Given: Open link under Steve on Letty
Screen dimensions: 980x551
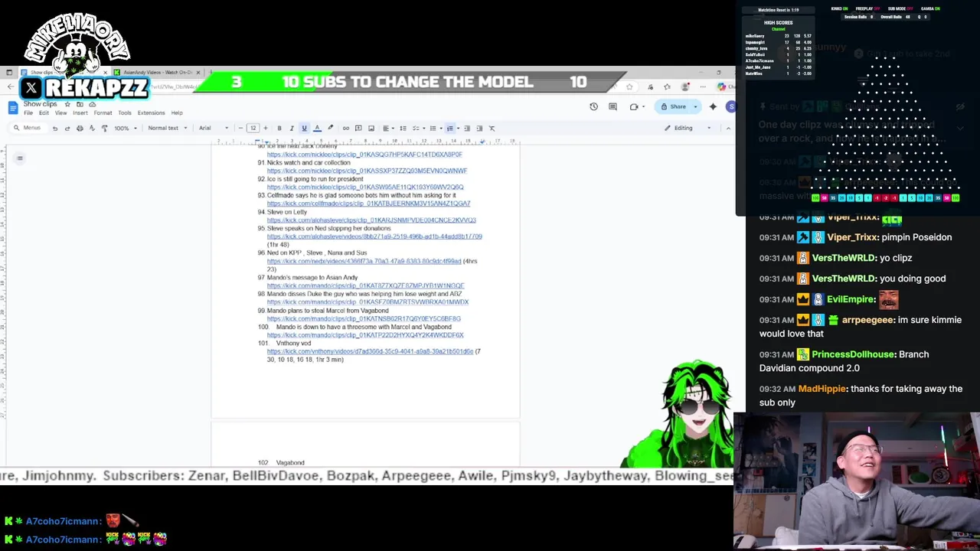Looking at the screenshot, I should coord(371,220).
